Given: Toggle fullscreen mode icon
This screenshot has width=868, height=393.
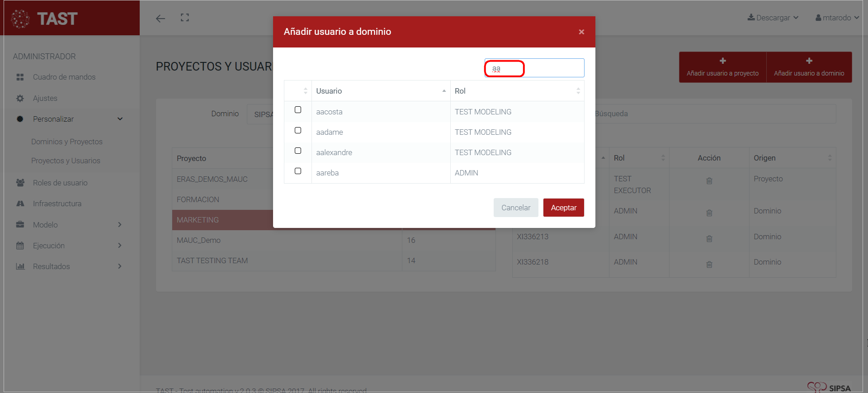Looking at the screenshot, I should [185, 18].
